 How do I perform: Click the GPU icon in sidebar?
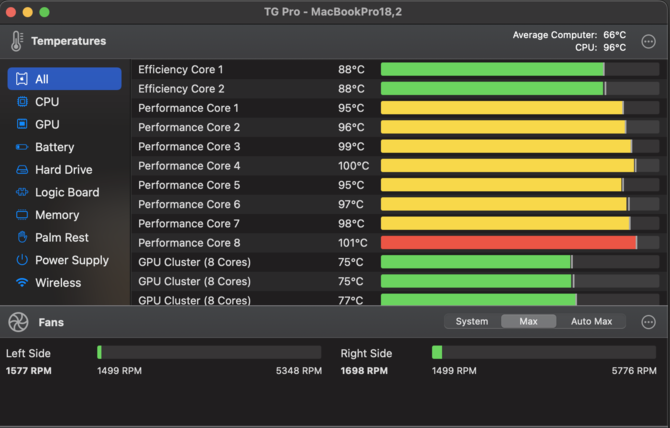pos(22,124)
